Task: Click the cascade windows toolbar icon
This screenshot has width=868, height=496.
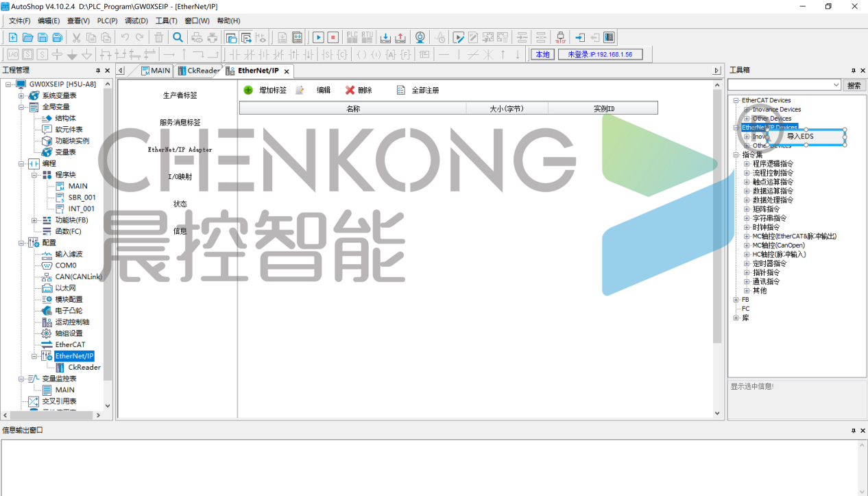Action: click(x=231, y=37)
